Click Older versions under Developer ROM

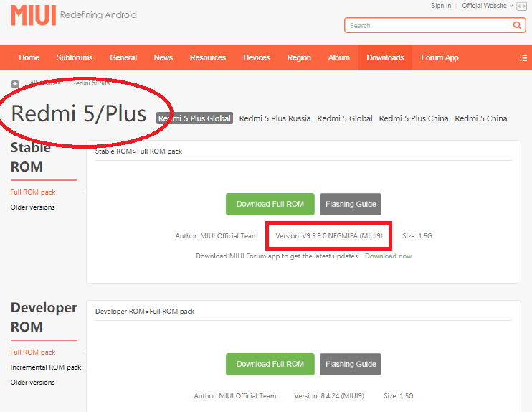[x=32, y=383]
